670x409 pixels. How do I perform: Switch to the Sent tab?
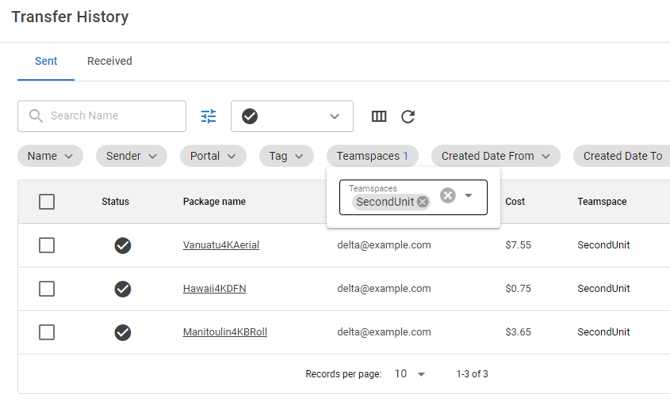click(x=46, y=61)
